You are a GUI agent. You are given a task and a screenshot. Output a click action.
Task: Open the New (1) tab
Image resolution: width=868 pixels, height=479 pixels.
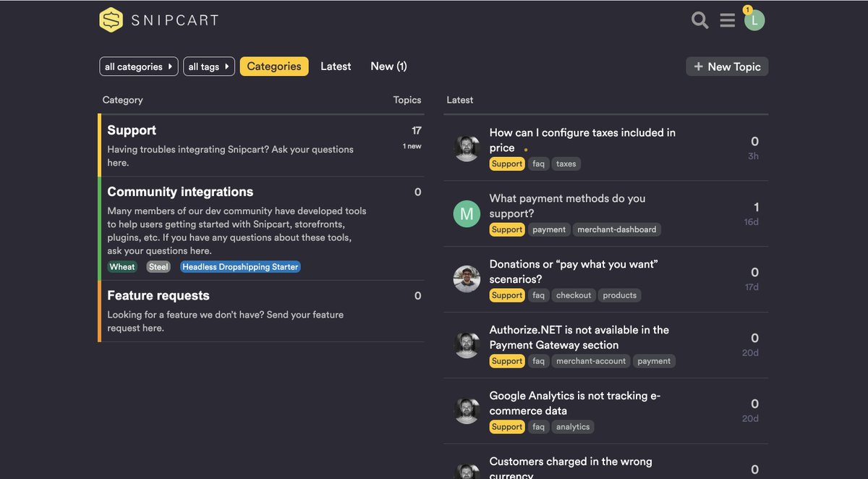(388, 65)
